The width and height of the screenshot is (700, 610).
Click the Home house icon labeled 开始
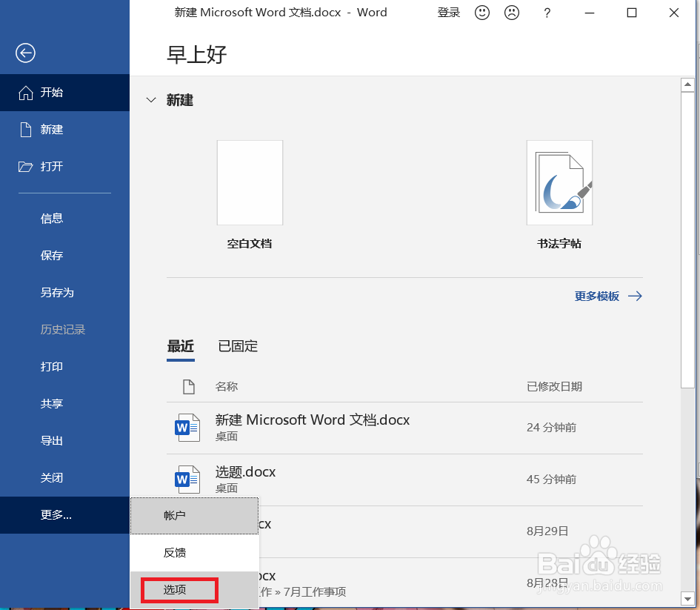[x=25, y=93]
